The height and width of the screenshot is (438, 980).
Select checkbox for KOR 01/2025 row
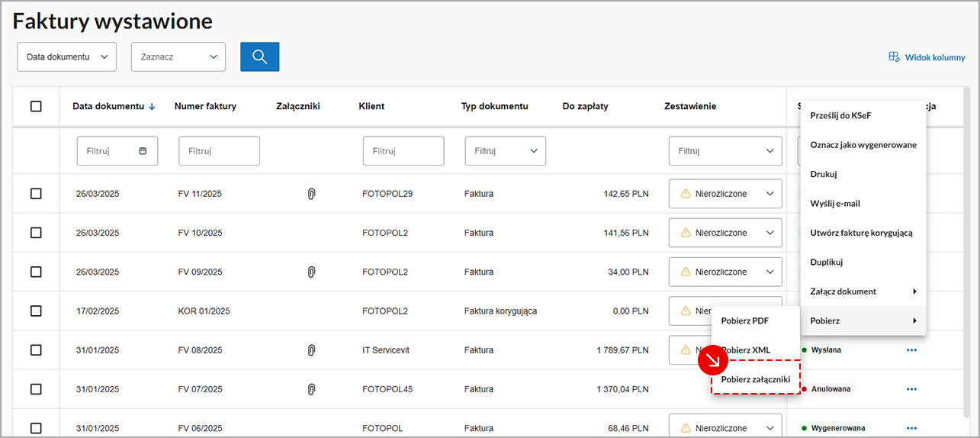coord(36,311)
